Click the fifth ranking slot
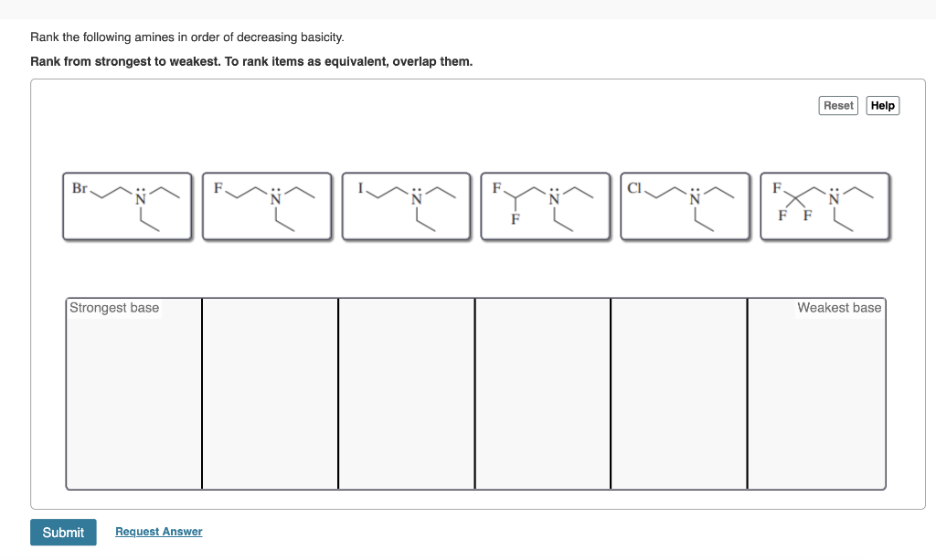 tap(678, 393)
